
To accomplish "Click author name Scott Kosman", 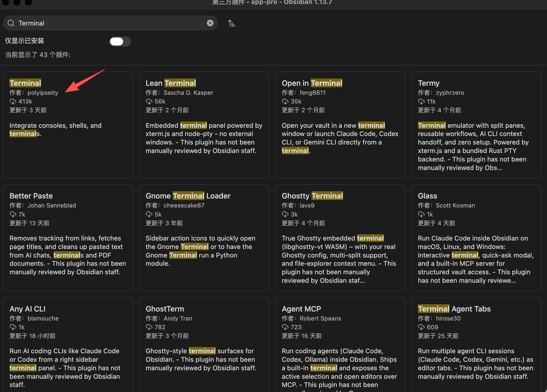I will 455,205.
